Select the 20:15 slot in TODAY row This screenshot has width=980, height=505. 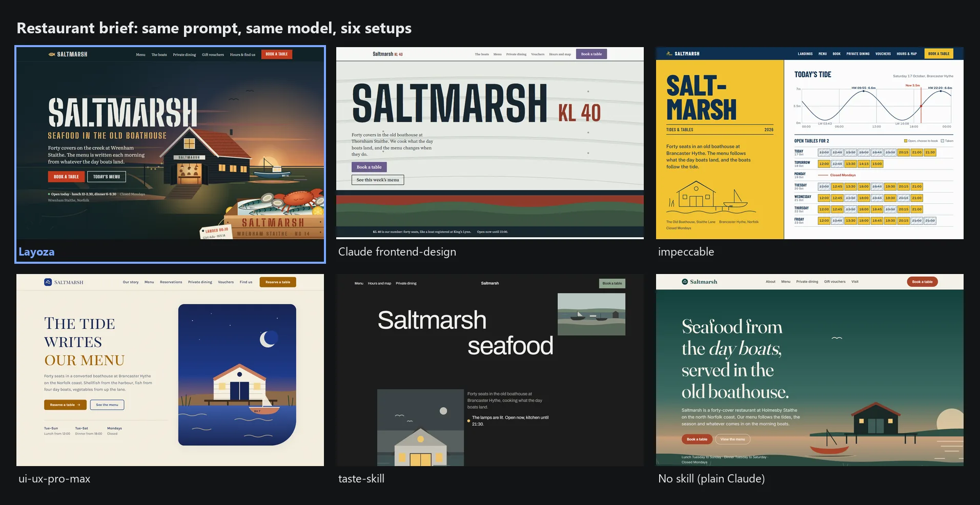(903, 153)
